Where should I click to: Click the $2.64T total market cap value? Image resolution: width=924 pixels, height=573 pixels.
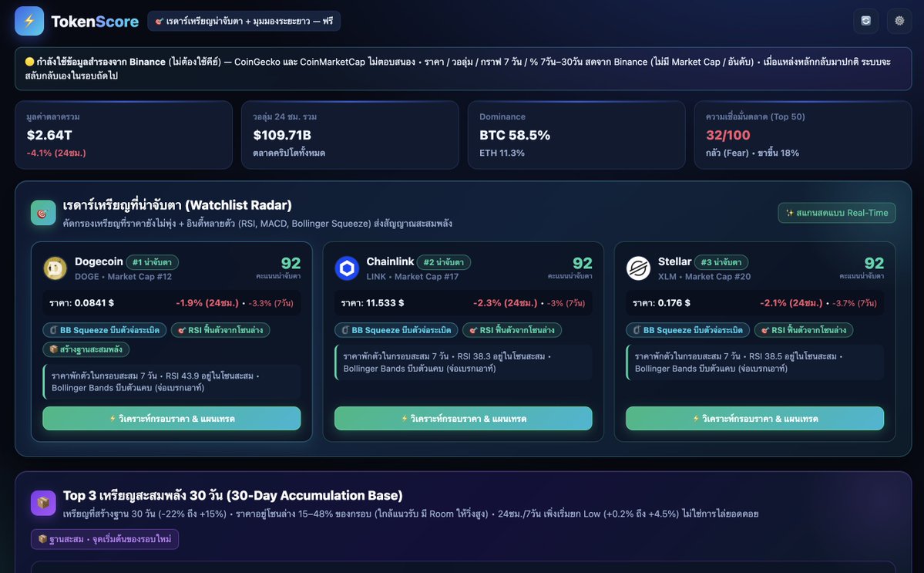[49, 135]
